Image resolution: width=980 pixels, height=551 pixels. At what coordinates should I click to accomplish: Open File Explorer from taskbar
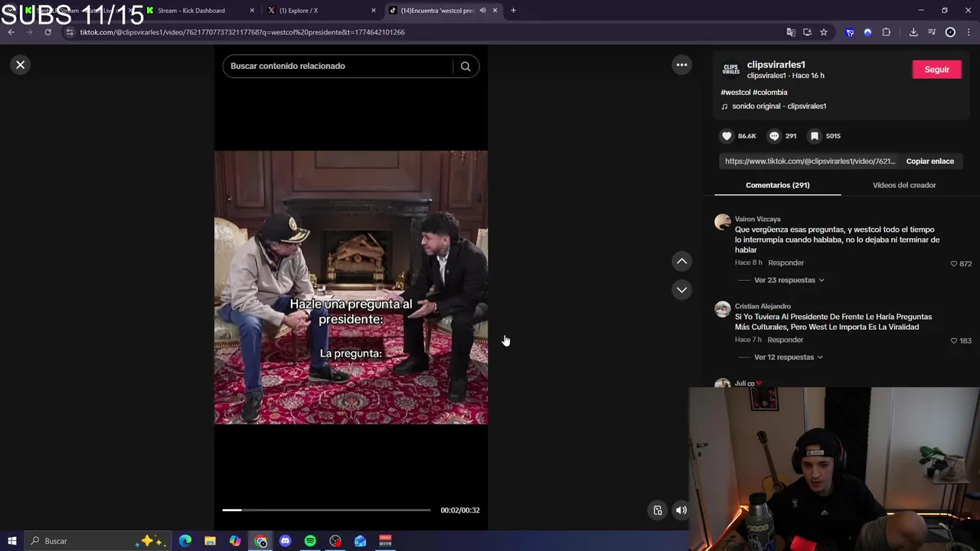pos(210,541)
